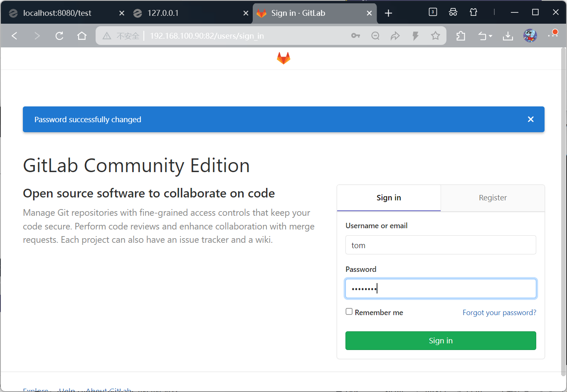Close the 127.0.0.1 tab
This screenshot has height=392, width=567.
pos(246,13)
